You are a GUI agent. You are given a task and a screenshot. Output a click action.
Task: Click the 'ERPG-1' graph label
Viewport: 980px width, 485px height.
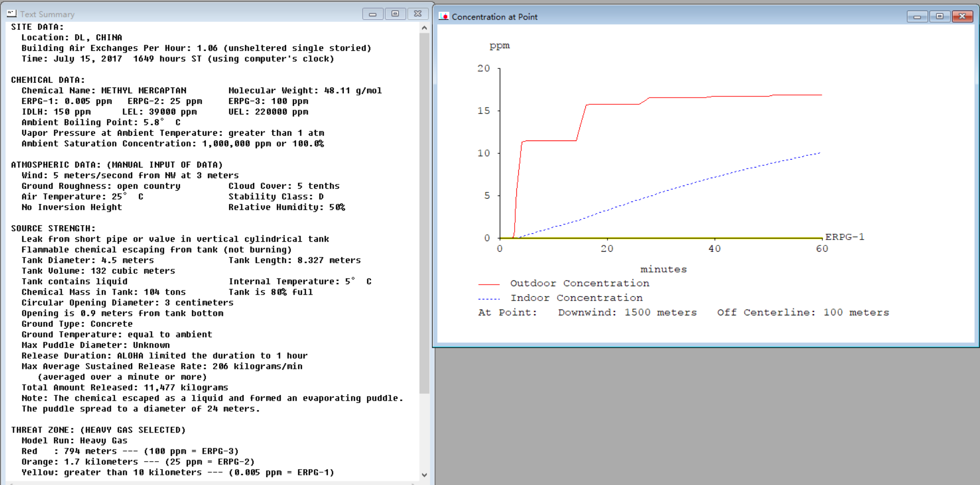click(845, 237)
